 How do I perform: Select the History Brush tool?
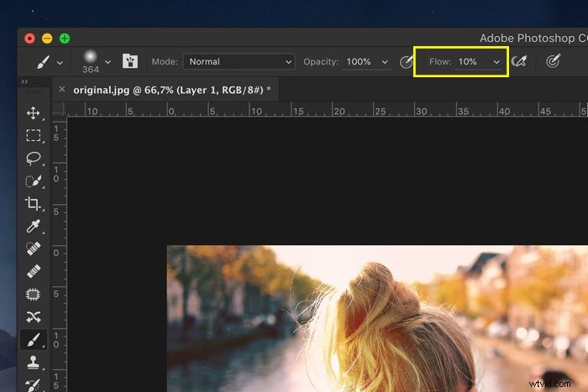[33, 384]
